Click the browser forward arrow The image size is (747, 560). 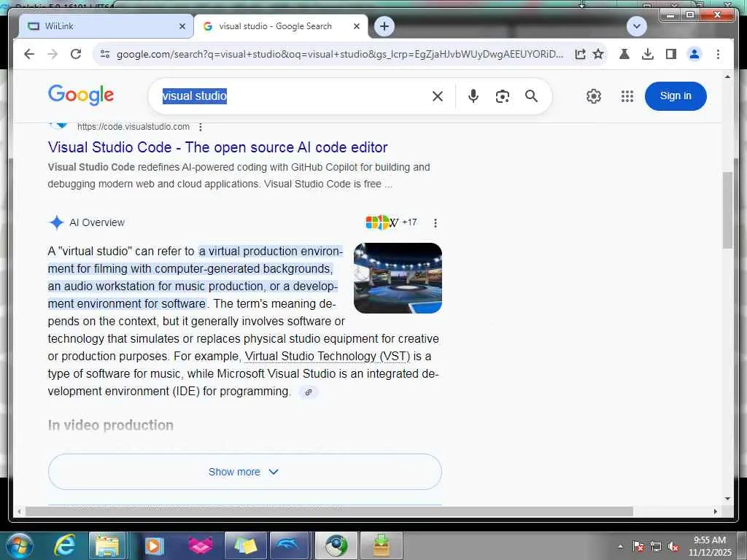[x=53, y=54]
